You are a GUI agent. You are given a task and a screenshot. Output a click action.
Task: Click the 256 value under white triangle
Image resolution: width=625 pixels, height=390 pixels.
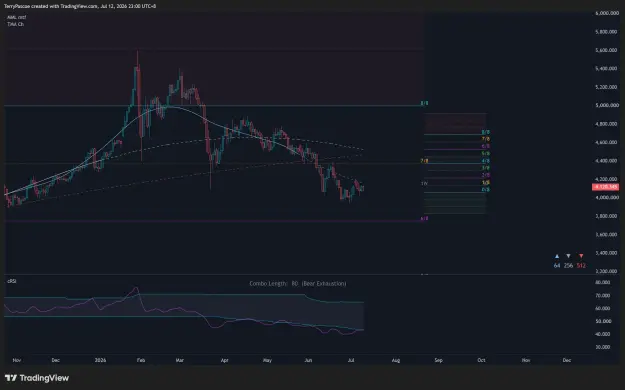pyautogui.click(x=568, y=266)
